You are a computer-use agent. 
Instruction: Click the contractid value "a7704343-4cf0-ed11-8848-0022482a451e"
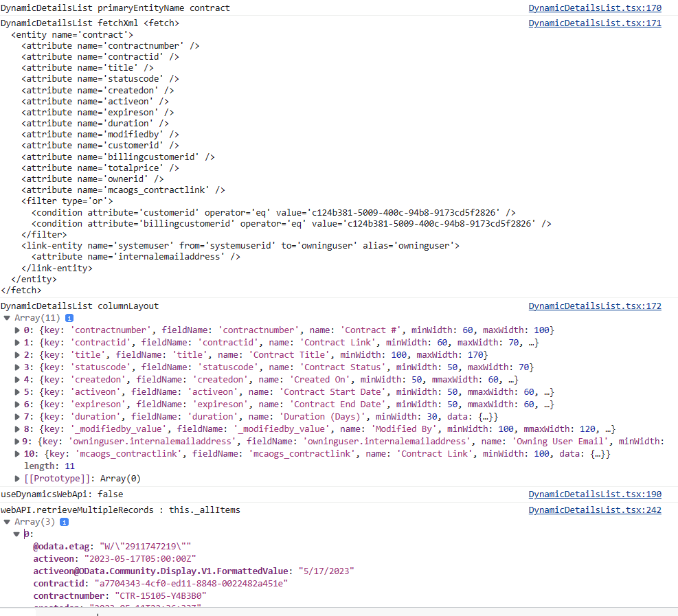tap(191, 584)
